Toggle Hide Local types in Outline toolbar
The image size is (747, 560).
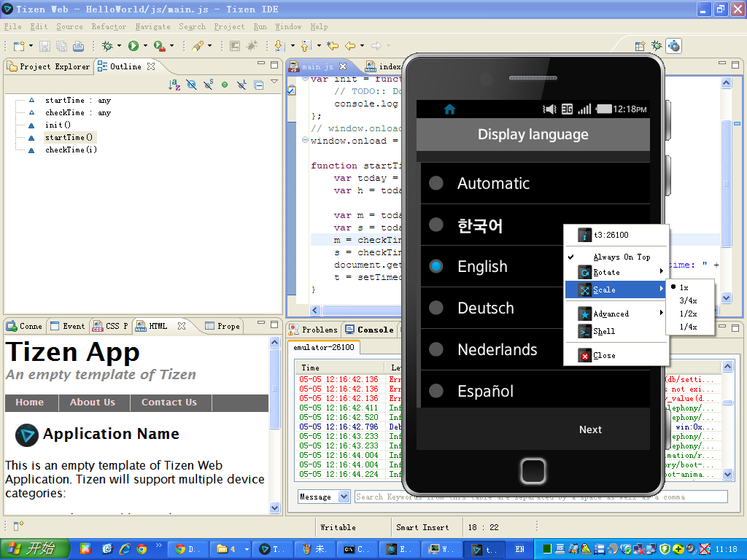[x=242, y=85]
